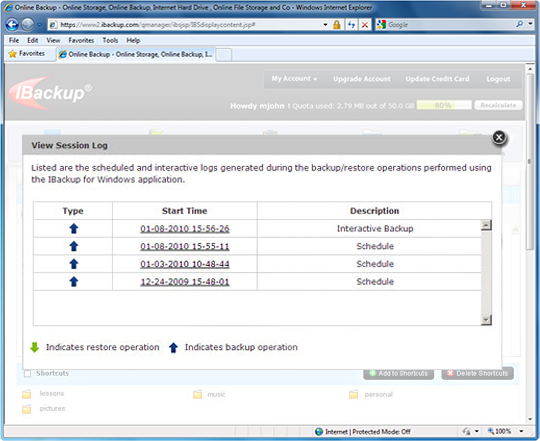Image resolution: width=540 pixels, height=441 pixels.
Task: Click the Internet Explorer title bar icon
Action: (8, 7)
